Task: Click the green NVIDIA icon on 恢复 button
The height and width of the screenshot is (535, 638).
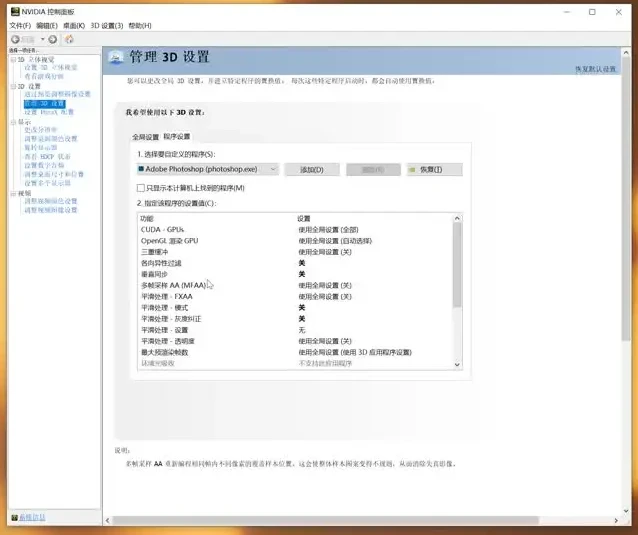Action: click(x=414, y=170)
